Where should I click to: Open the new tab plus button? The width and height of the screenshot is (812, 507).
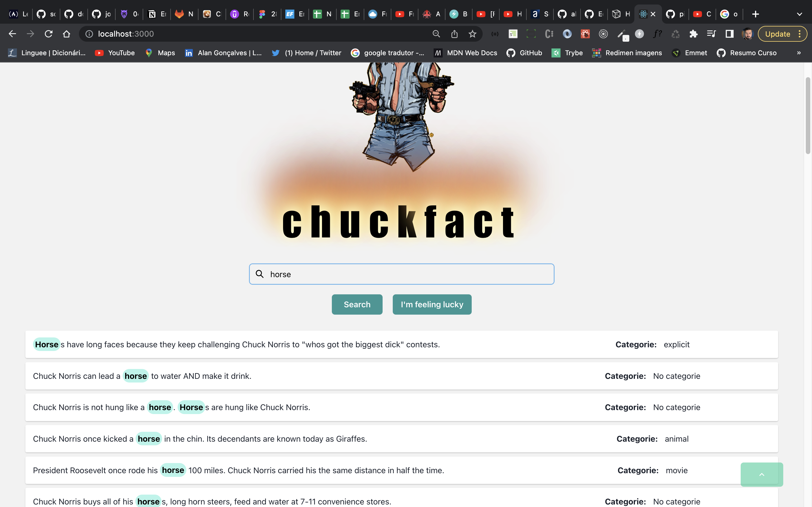click(x=755, y=14)
